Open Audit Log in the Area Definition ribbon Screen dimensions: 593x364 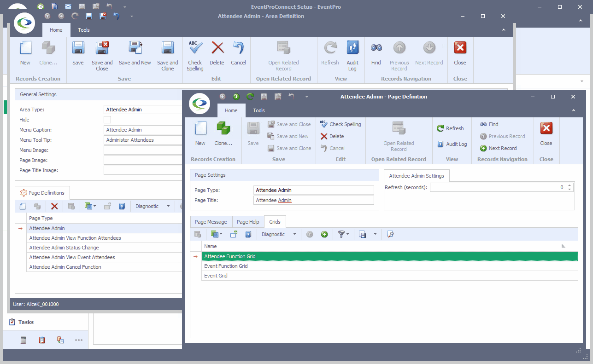coord(352,56)
